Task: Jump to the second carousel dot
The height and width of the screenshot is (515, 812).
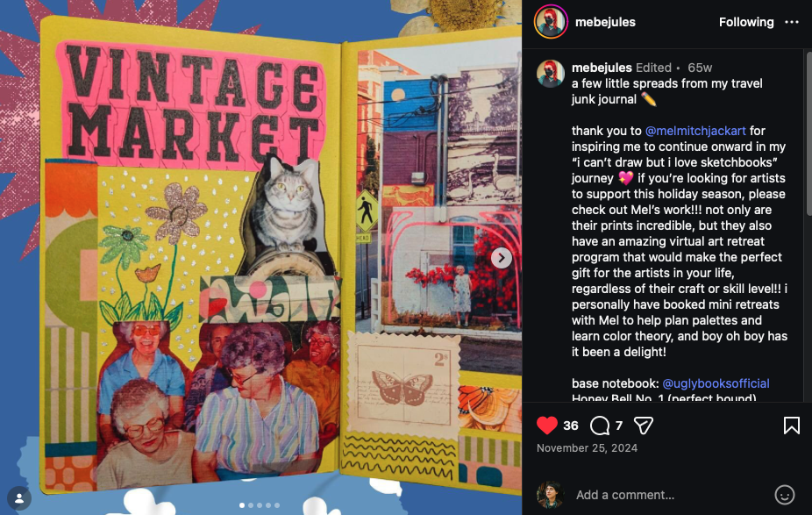Action: click(251, 505)
